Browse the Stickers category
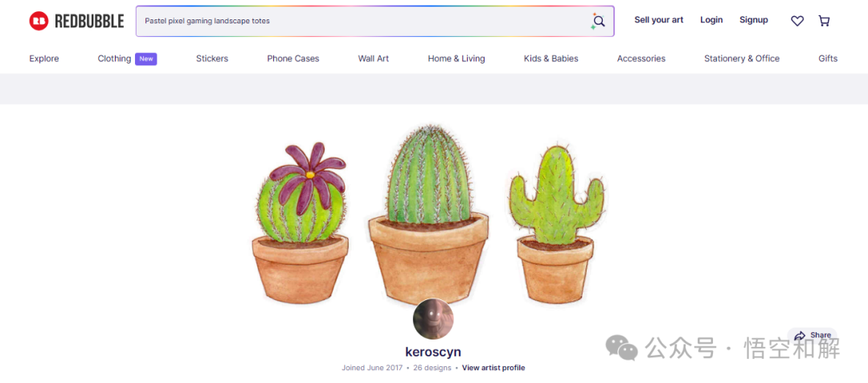The width and height of the screenshot is (868, 383). [x=212, y=59]
